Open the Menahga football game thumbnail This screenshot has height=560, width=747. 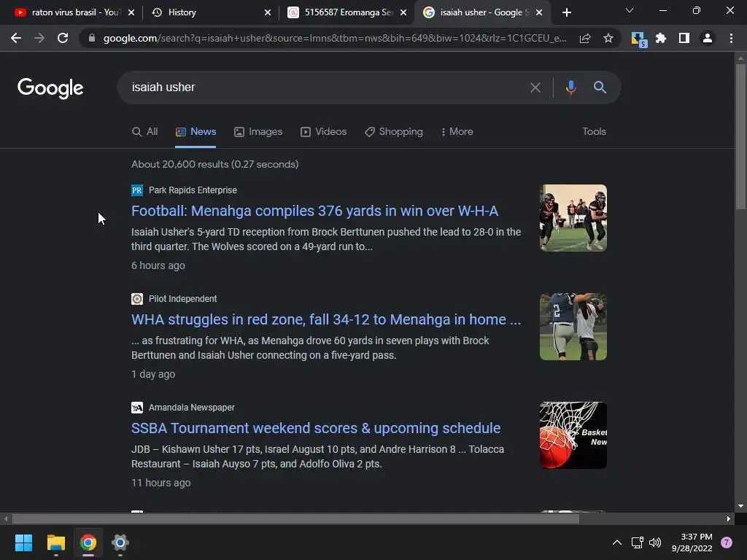[573, 218]
